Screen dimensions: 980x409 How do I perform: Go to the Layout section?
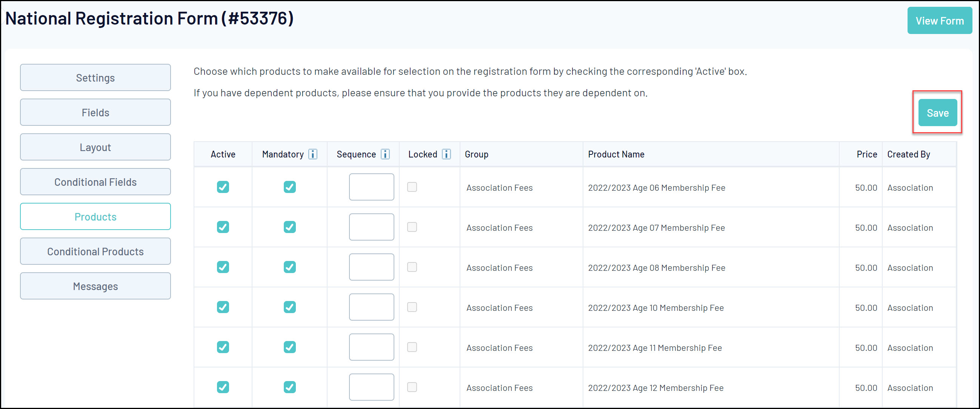coord(95,147)
